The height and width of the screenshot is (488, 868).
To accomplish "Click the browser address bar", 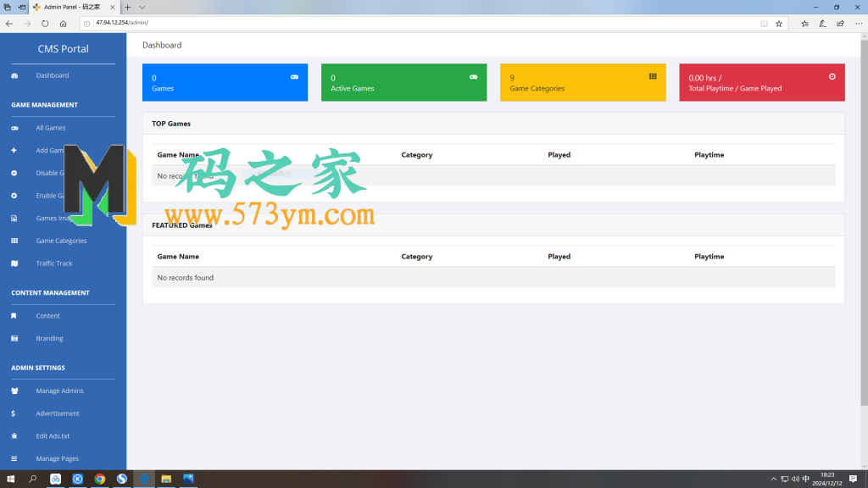I will pos(424,23).
